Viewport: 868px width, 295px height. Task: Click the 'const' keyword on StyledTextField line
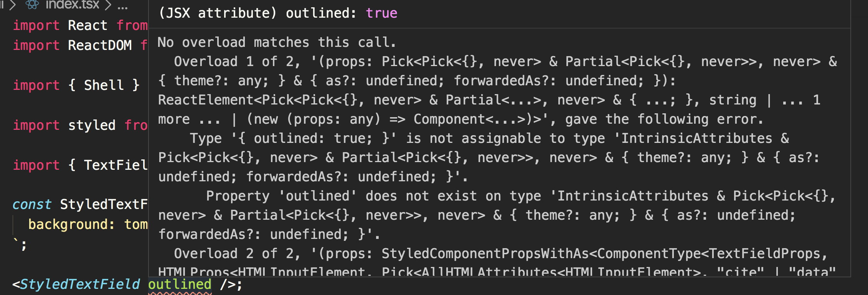(x=32, y=204)
